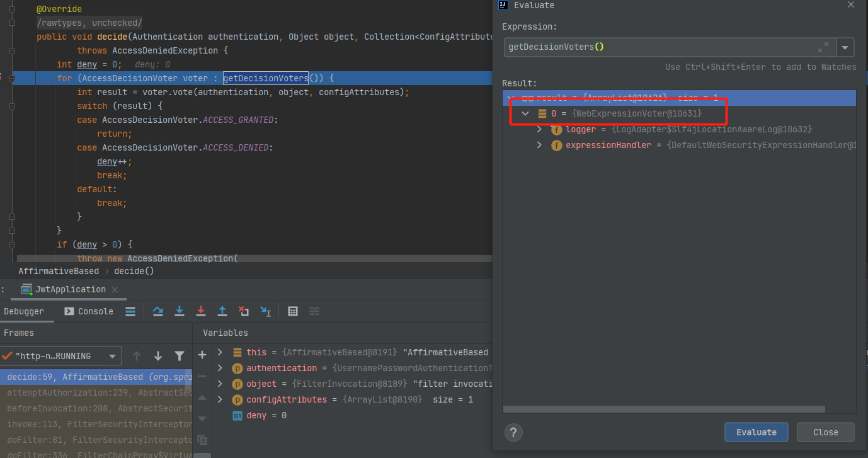Select the JwtApplication debug session tab
Viewport: 868px width, 458px height.
tap(70, 289)
